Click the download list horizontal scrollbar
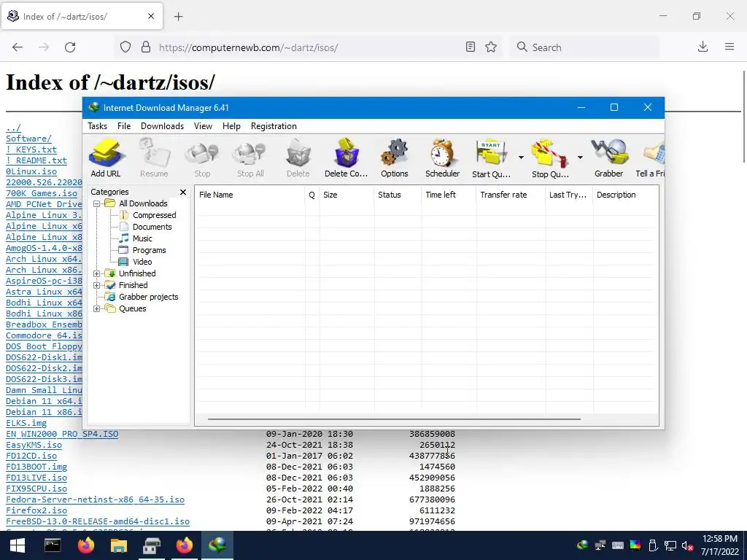This screenshot has height=560, width=747. [x=394, y=419]
